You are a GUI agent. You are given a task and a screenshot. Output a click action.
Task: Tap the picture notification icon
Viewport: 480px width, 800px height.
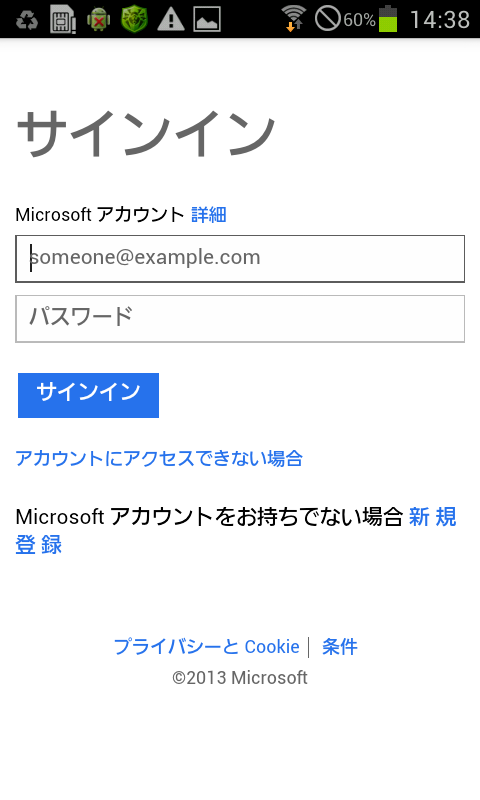207,19
